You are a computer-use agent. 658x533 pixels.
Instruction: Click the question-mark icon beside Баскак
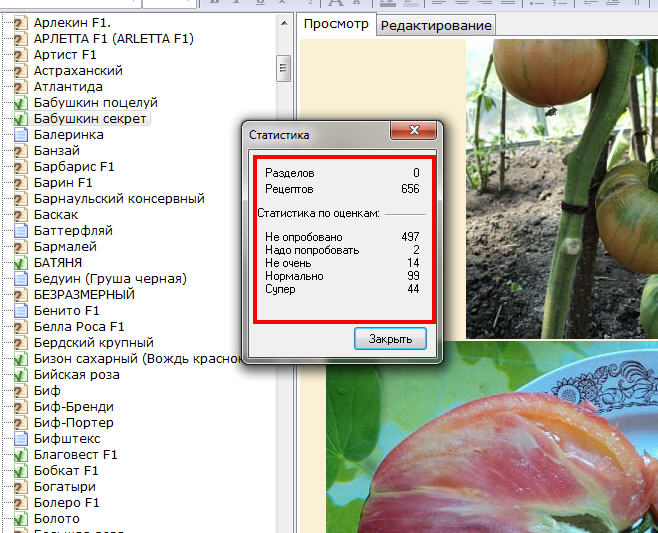tap(21, 215)
